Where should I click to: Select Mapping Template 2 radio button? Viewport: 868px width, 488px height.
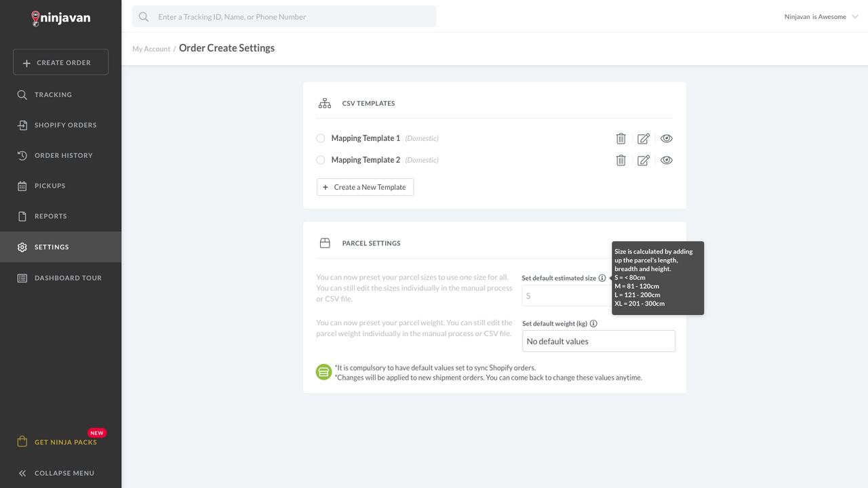321,160
